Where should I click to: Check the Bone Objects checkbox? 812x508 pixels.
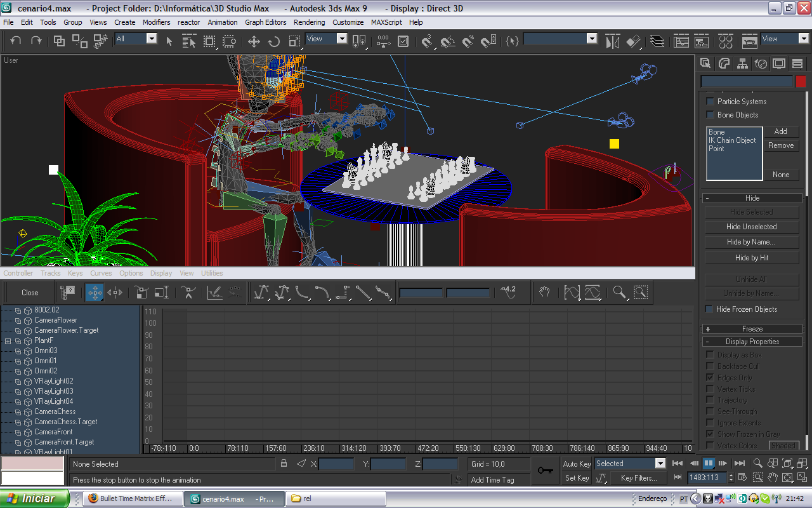point(710,115)
